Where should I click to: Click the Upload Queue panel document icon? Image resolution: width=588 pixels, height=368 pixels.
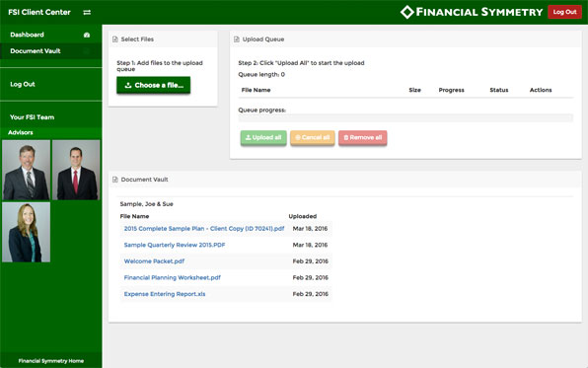click(x=237, y=39)
